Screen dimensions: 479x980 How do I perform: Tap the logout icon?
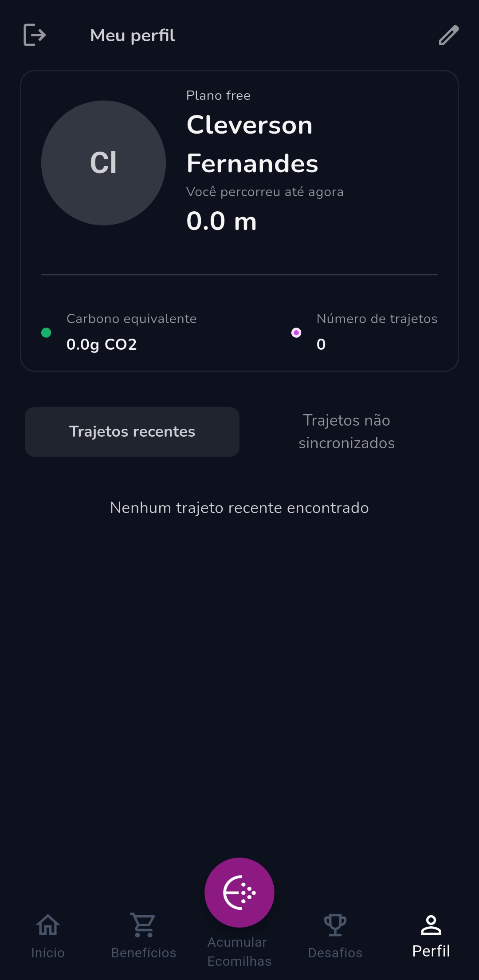[35, 35]
